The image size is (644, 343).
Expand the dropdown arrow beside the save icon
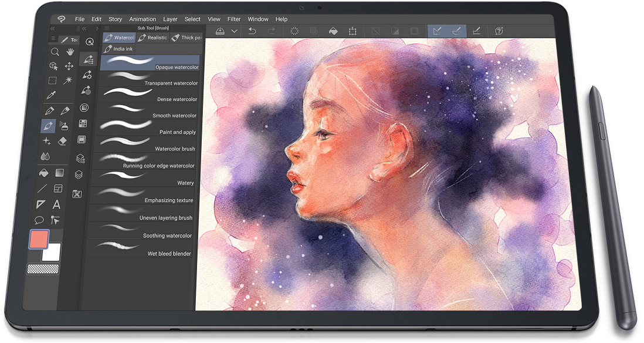(x=234, y=31)
